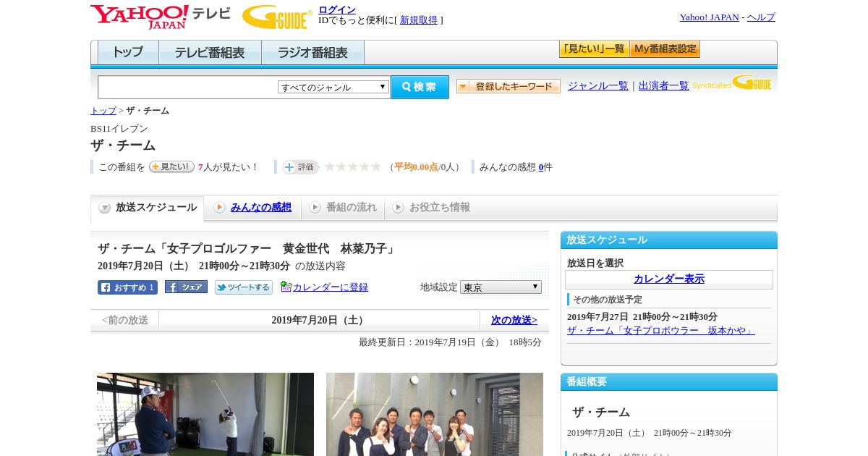The height and width of the screenshot is (456, 868).
Task: Click the BS11イレブン channel name
Action: coord(119,129)
